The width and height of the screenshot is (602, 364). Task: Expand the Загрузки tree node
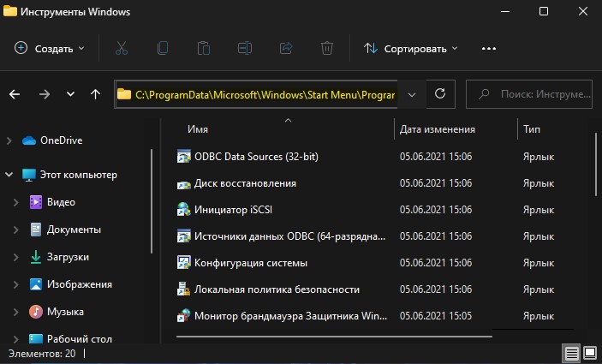click(15, 257)
